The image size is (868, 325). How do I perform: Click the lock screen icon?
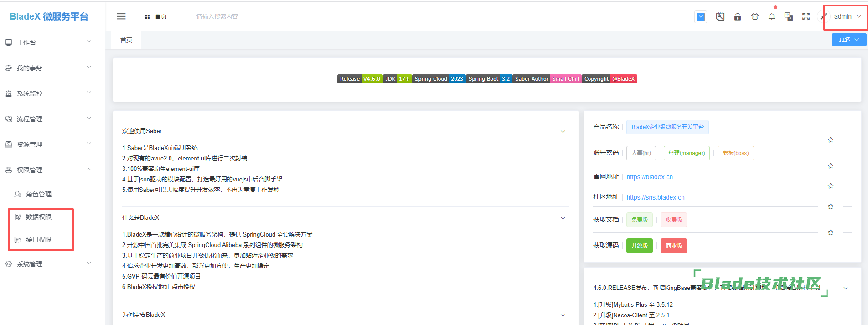737,17
